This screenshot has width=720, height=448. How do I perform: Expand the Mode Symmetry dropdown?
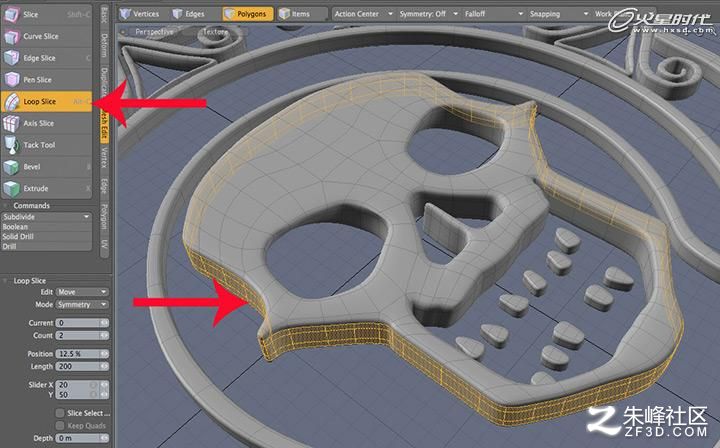pos(82,304)
